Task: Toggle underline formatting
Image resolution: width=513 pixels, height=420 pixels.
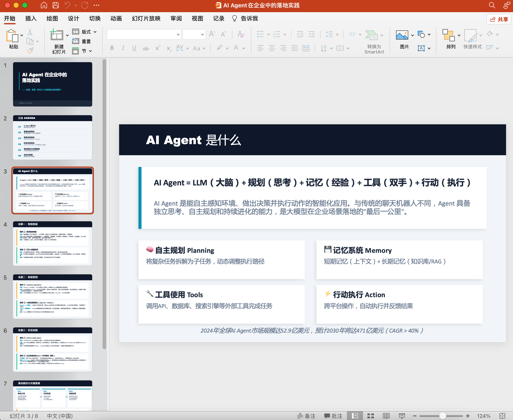Action: point(134,48)
